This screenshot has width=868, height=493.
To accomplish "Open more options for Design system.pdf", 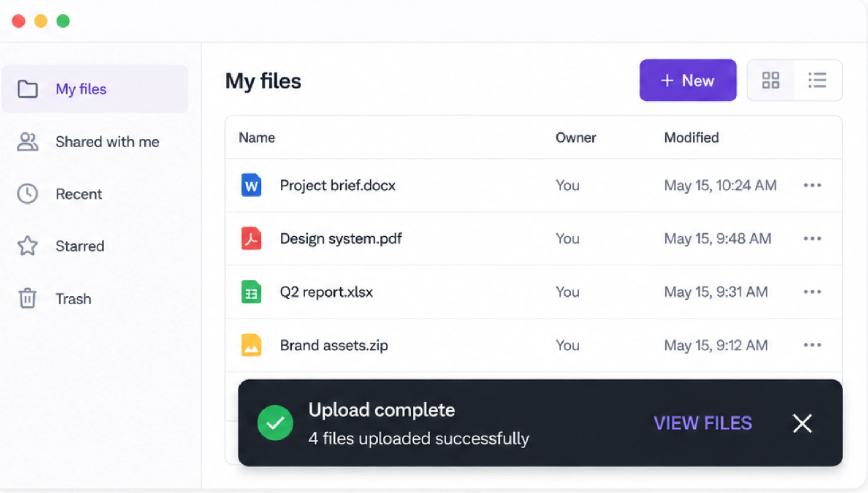I will [812, 238].
